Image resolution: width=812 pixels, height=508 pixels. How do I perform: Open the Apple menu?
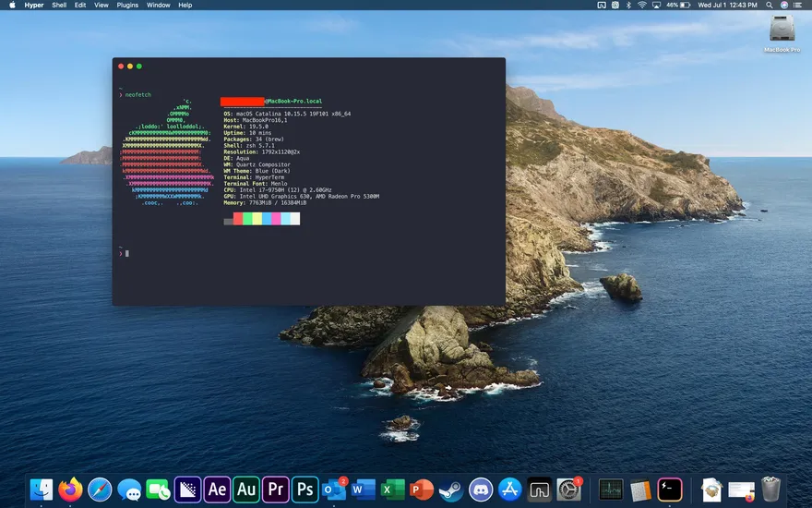pyautogui.click(x=12, y=6)
